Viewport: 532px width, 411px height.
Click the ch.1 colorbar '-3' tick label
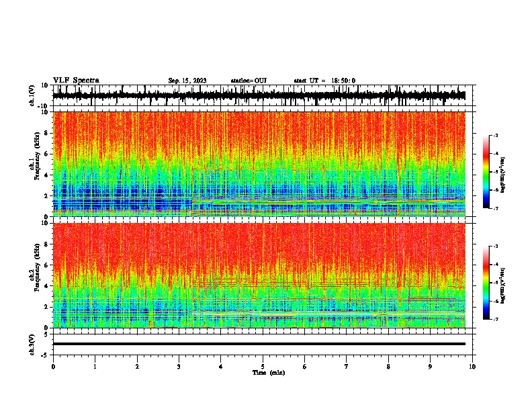point(496,136)
